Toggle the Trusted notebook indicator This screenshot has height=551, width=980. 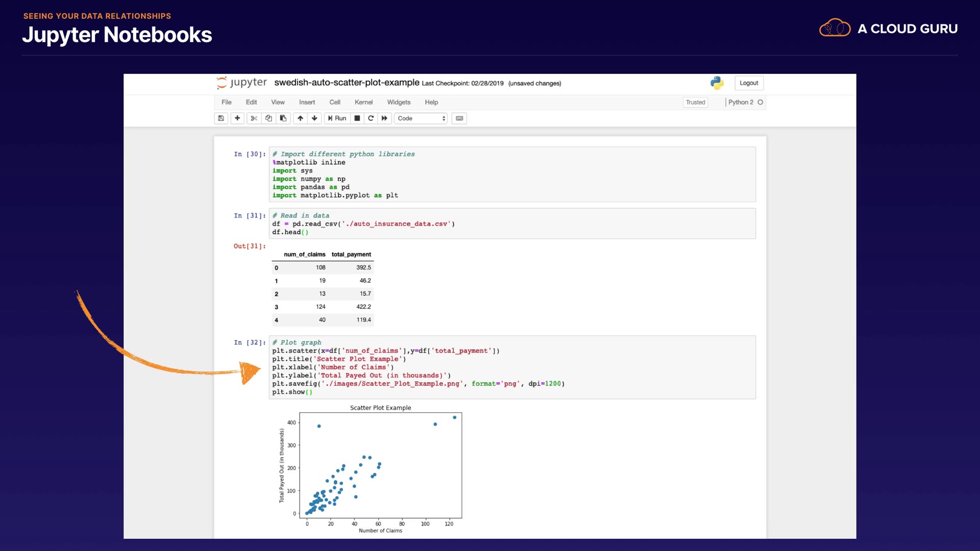(x=695, y=103)
